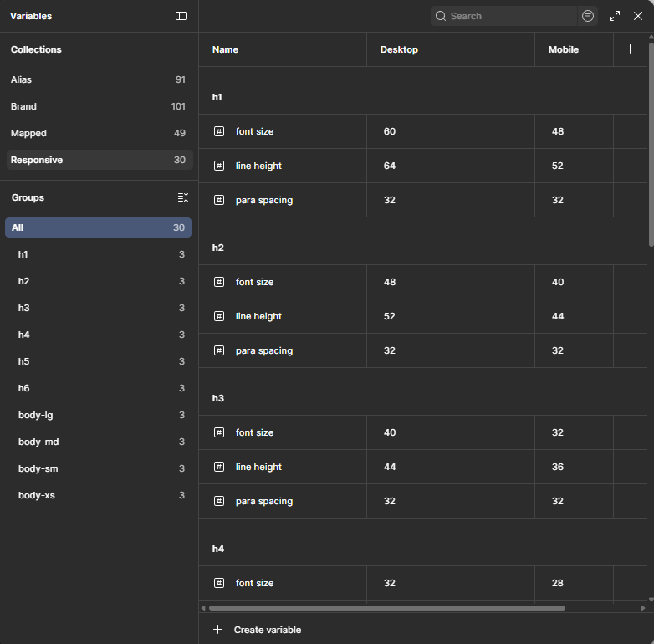Click h3 line height Mobile value 36
This screenshot has height=644, width=654.
(574, 467)
